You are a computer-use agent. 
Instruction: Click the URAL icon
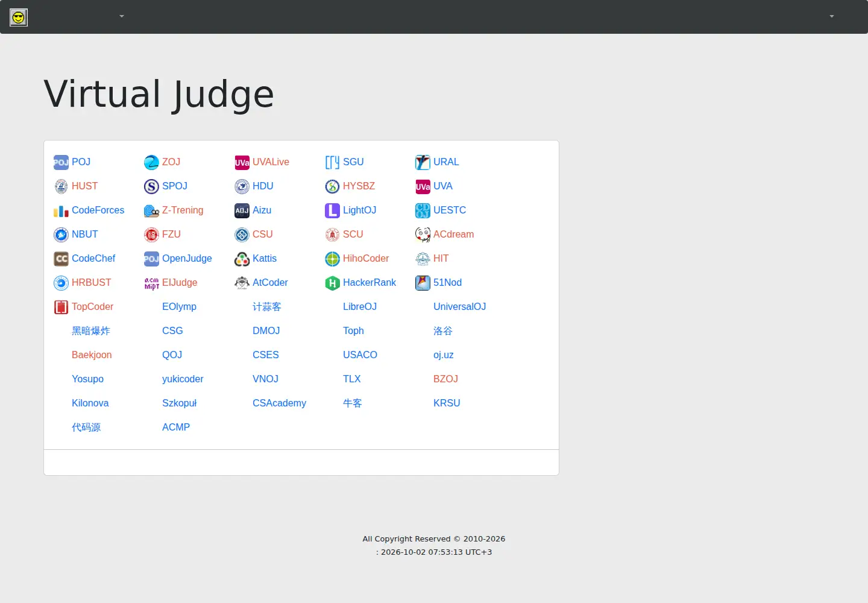423,162
